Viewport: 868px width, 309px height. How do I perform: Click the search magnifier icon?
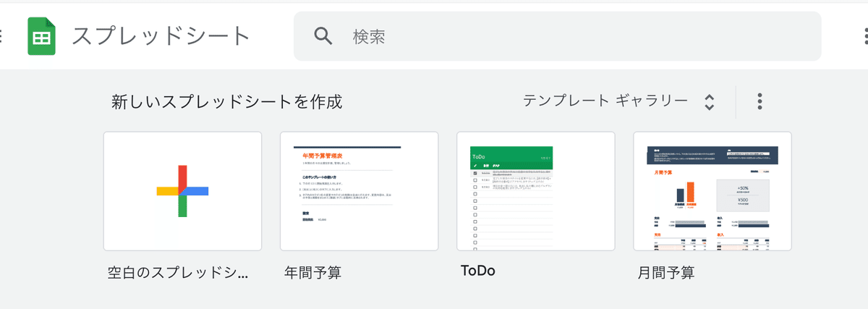323,36
